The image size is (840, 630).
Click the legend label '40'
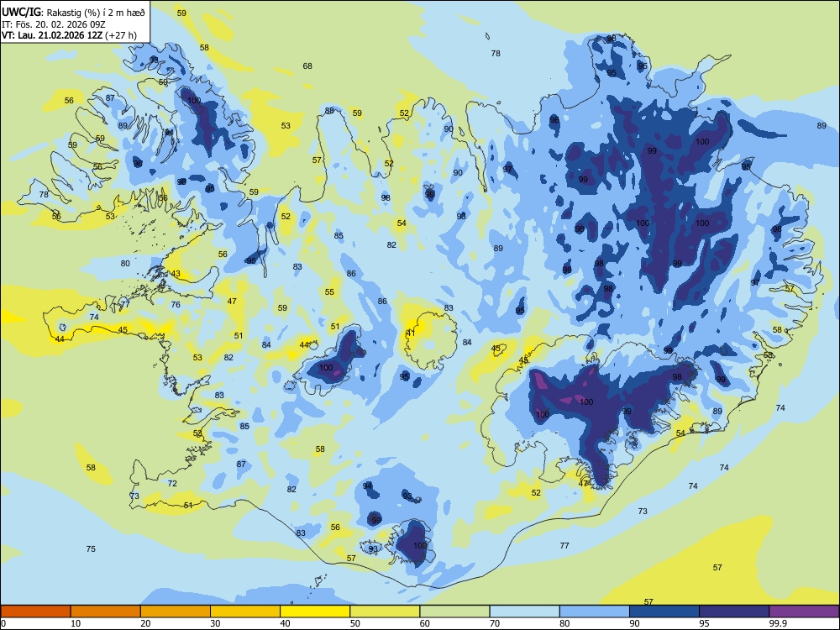[x=285, y=623]
